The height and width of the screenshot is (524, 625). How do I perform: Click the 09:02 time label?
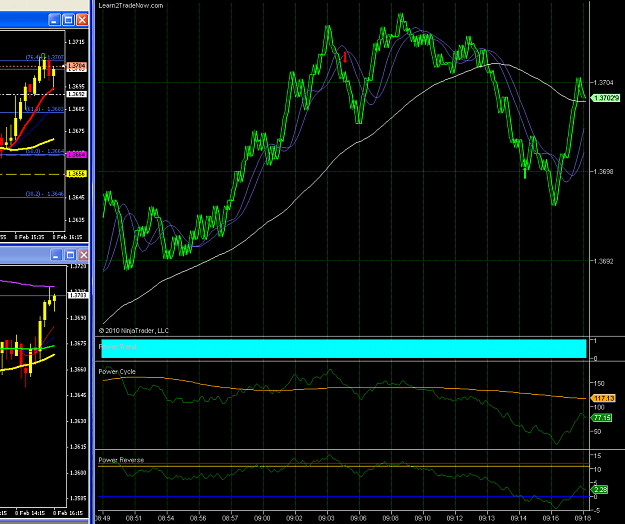[294, 518]
